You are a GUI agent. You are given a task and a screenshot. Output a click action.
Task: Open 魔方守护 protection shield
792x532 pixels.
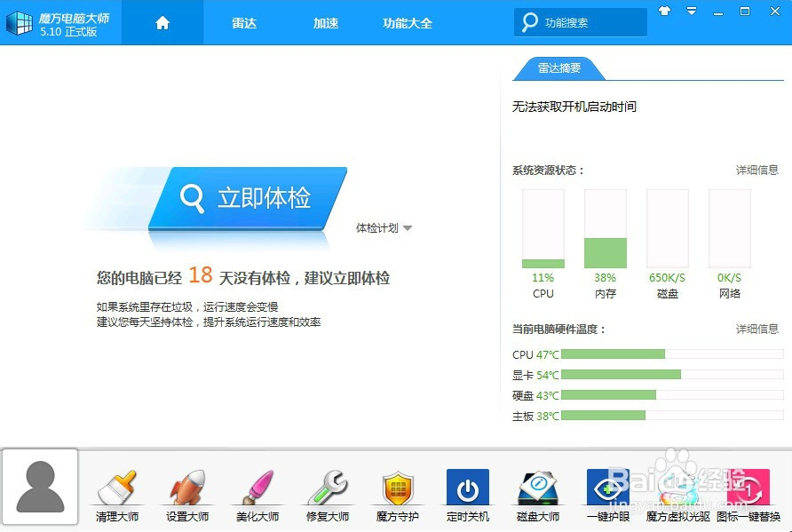point(397,494)
